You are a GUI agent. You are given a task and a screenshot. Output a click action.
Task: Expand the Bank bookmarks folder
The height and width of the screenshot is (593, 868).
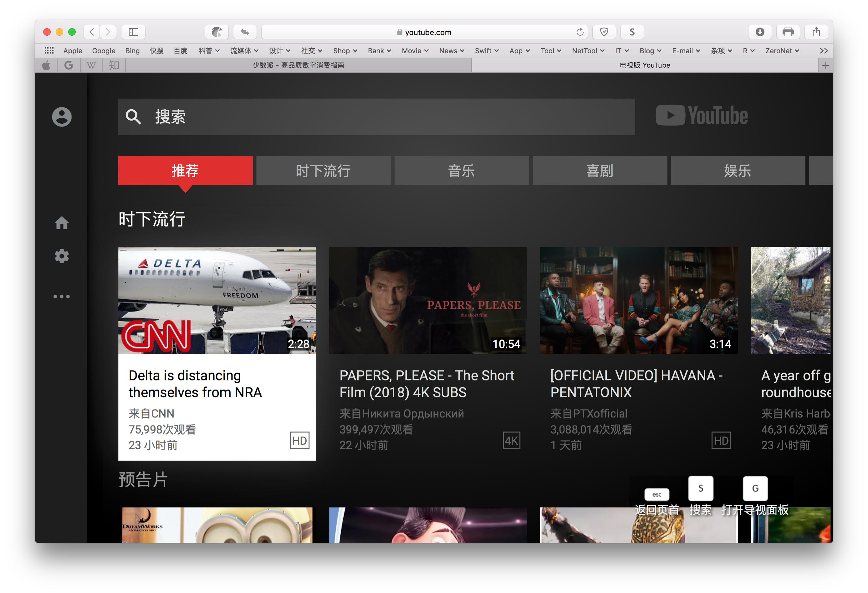coord(380,50)
